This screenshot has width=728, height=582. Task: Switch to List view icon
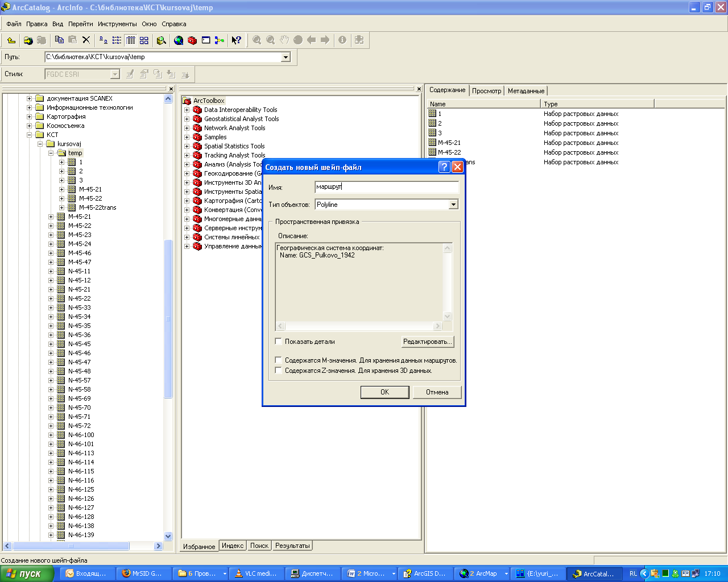(117, 40)
